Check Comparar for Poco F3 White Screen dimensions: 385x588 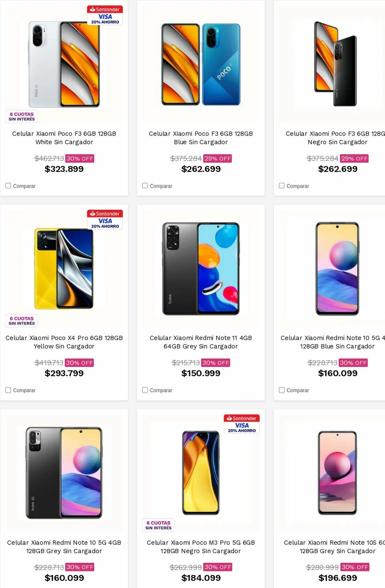(8, 186)
